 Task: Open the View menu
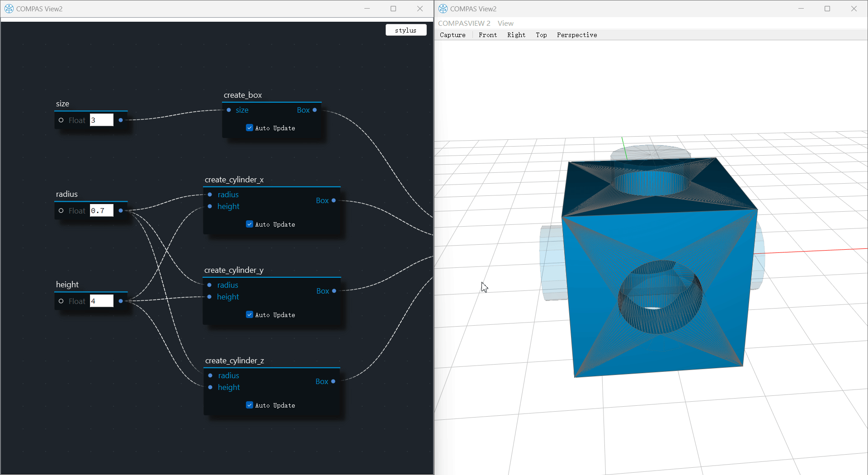(x=505, y=23)
